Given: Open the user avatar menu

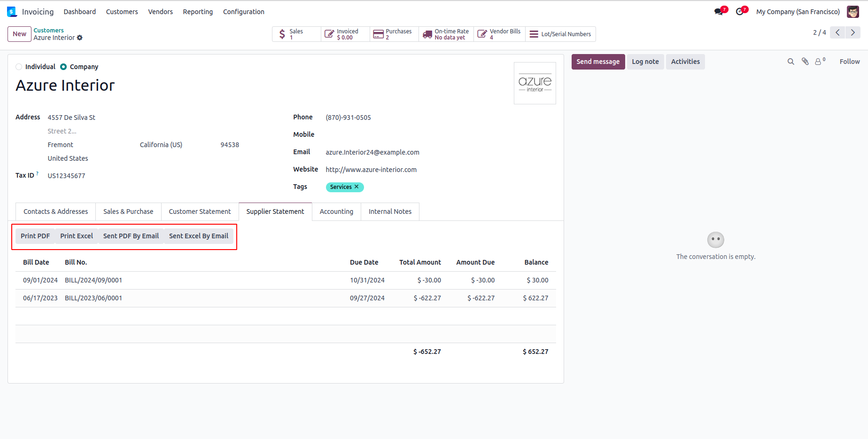Looking at the screenshot, I should [853, 12].
